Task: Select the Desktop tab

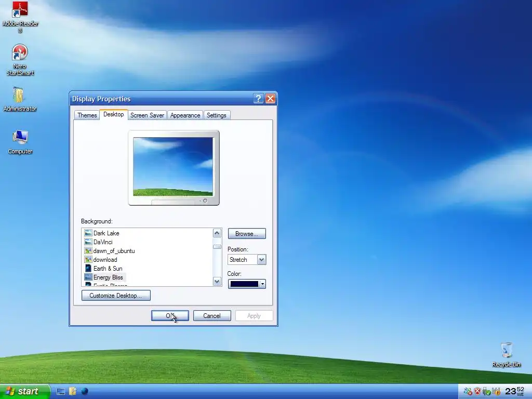Action: tap(114, 114)
